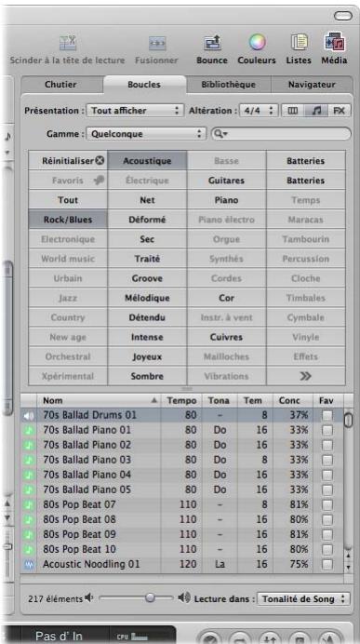Click the search magnifier icon
The height and width of the screenshot is (644, 360).
[221, 134]
